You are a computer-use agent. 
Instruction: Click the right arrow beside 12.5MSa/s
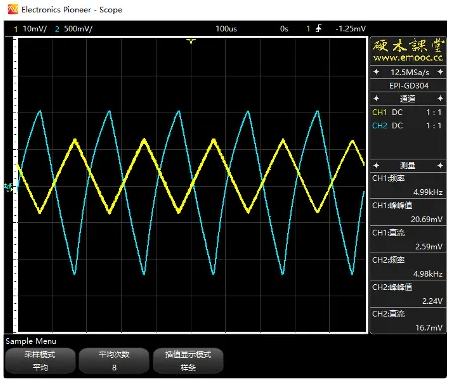(x=440, y=72)
